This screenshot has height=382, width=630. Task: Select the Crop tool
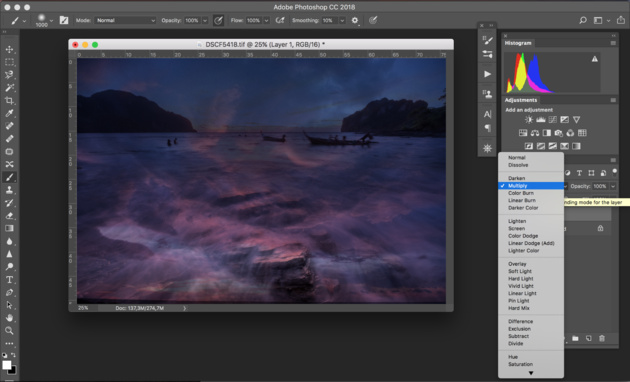tap(9, 100)
